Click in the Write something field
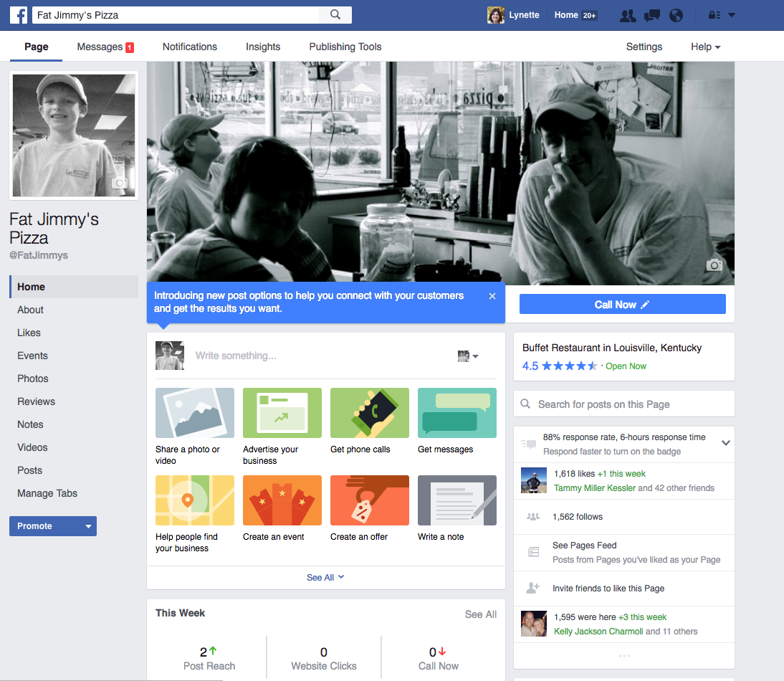Screen dimensions: 784x681 pos(320,356)
